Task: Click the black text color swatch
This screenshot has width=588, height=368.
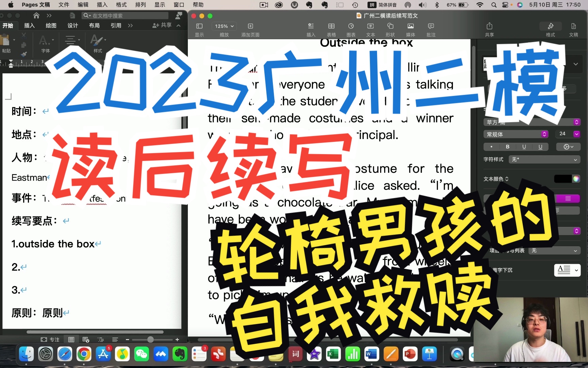Action: click(563, 179)
